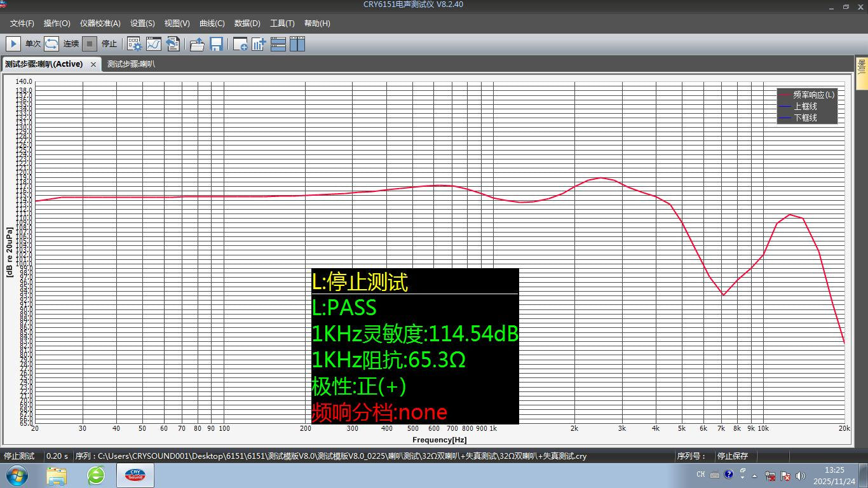Viewport: 868px width, 488px height.
Task: Click the floppy disk save icon
Action: (216, 44)
